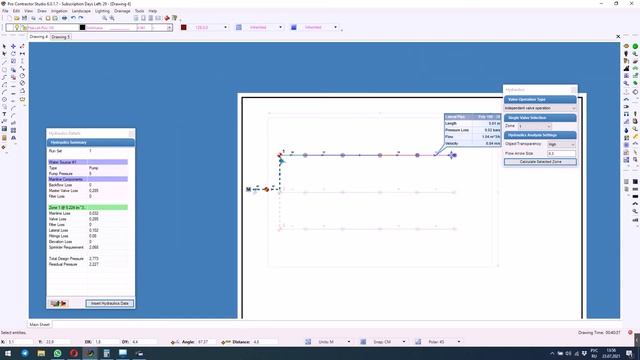Click the Redo toolbar icon

(x=81, y=18)
